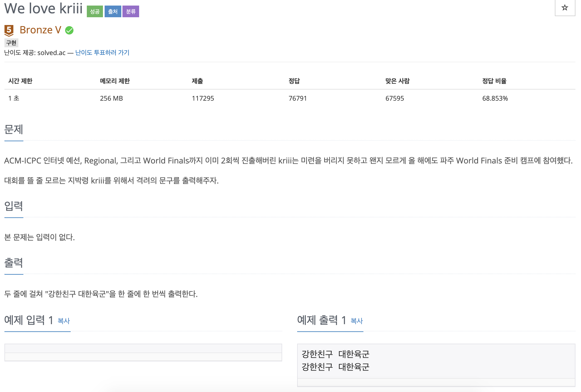Click the 출력 section heading
The height and width of the screenshot is (392, 581).
click(14, 263)
